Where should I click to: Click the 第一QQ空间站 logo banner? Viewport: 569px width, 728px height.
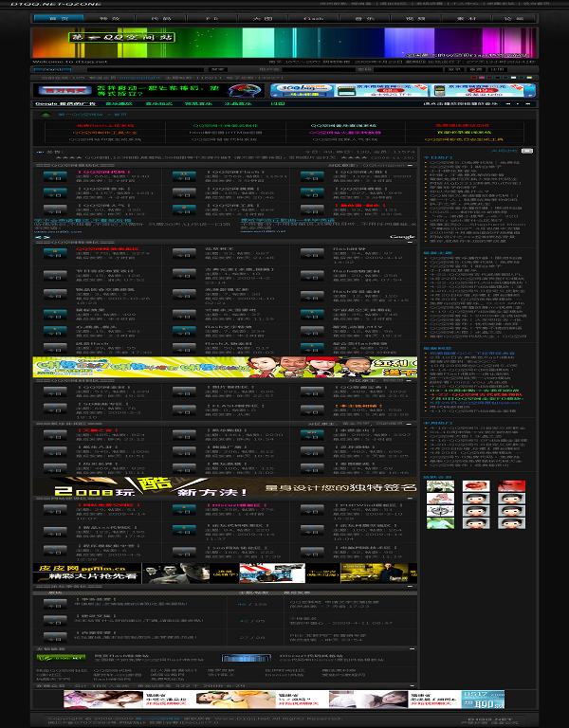122,38
